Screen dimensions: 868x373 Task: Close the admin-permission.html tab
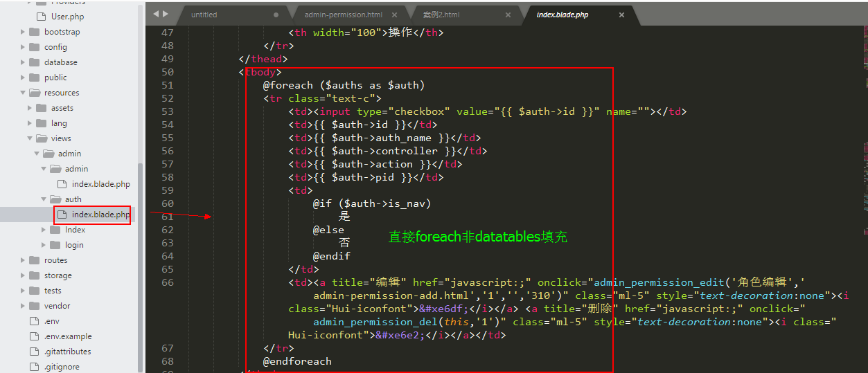394,15
